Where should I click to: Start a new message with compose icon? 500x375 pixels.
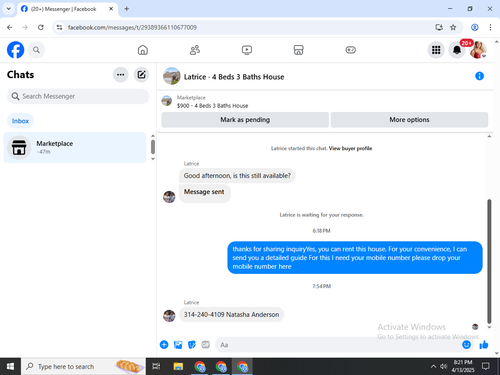pos(141,75)
